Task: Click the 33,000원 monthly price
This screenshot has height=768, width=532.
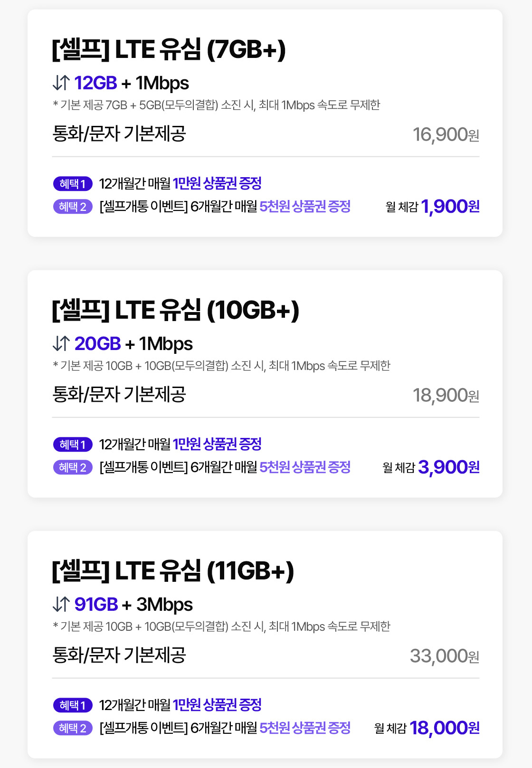Action: pyautogui.click(x=444, y=656)
